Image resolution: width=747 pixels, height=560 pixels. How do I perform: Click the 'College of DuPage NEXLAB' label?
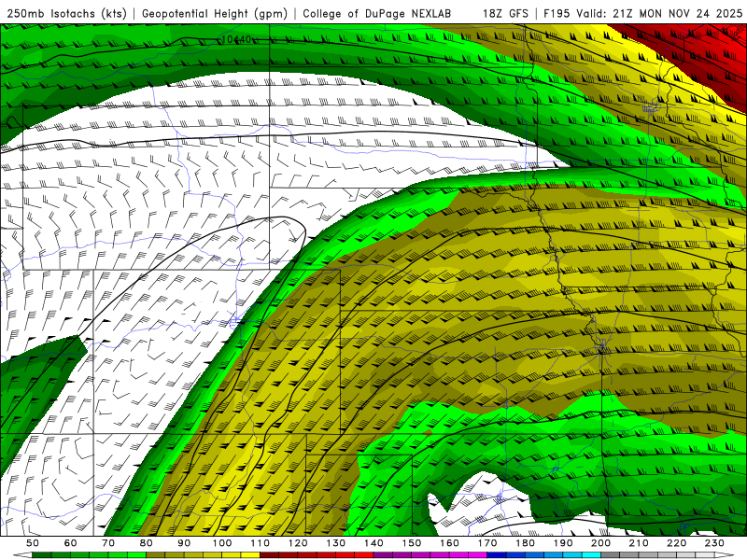tap(377, 13)
